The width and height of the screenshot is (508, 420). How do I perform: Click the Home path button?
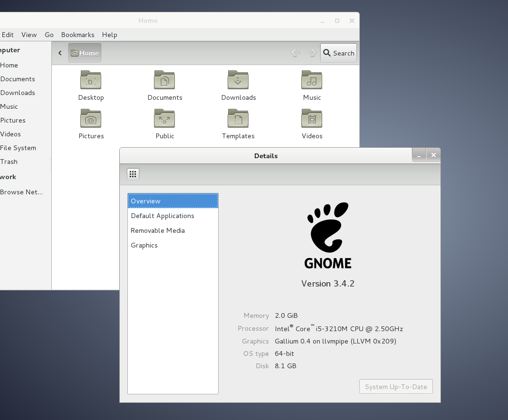(x=85, y=53)
